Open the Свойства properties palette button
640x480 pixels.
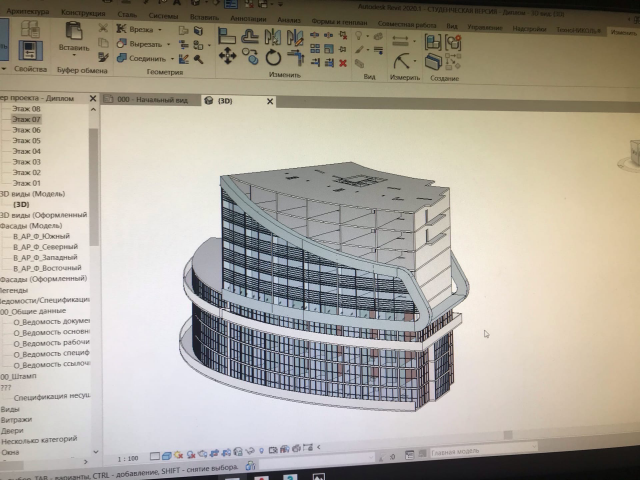[x=30, y=50]
